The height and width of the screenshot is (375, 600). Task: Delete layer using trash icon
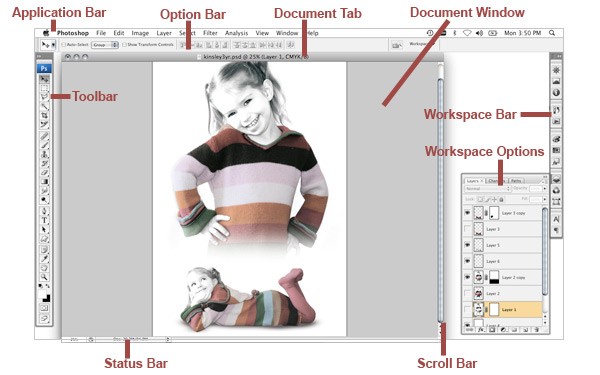click(x=536, y=330)
